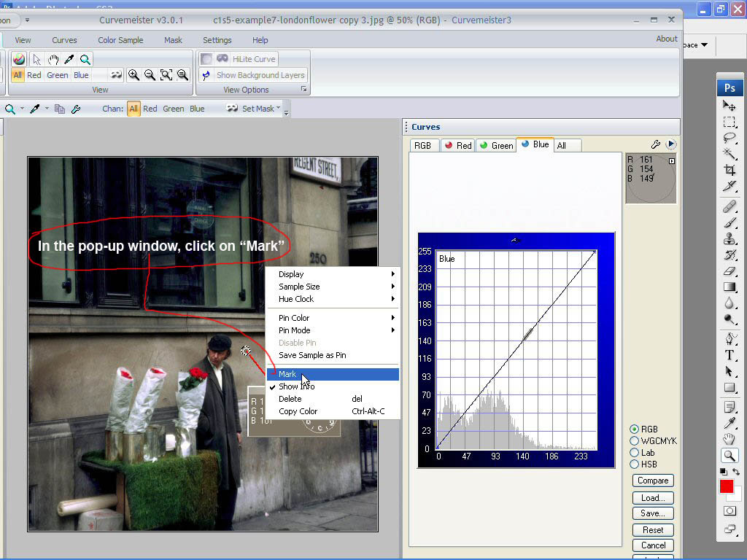Screen dimensions: 747x560
Task: Click Mark in the context menu
Action: coord(288,374)
